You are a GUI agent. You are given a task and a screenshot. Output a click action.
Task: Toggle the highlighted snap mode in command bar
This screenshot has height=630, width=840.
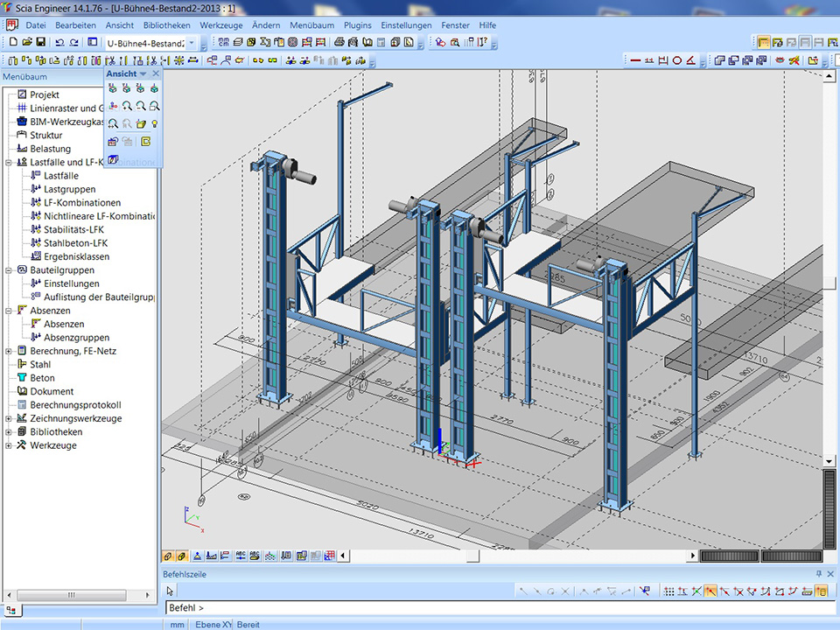pos(711,591)
